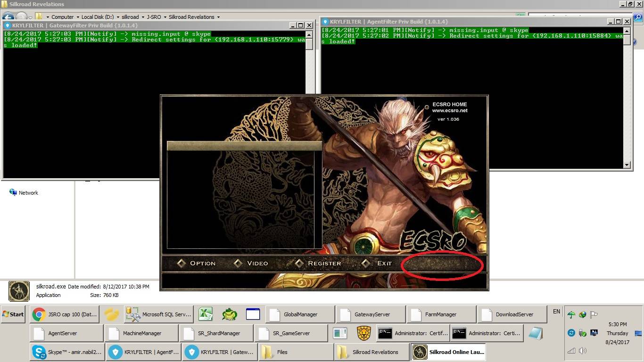Click Register in the ECSRO launcher
This screenshot has width=644, height=362.
click(318, 263)
